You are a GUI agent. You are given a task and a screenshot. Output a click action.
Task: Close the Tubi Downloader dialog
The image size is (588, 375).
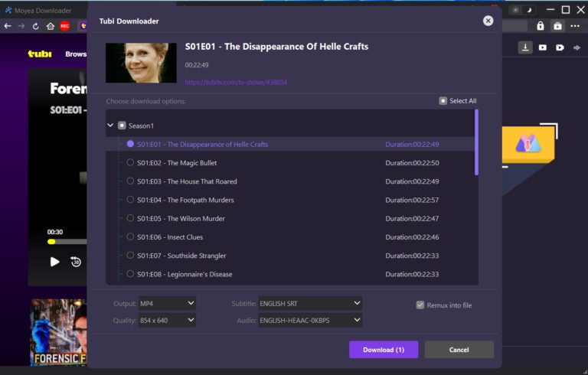click(x=488, y=21)
